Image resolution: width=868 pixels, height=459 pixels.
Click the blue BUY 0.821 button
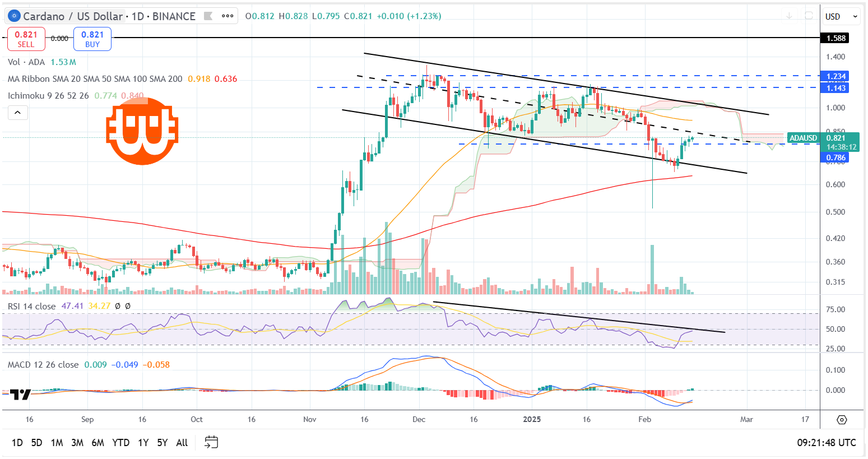(92, 39)
